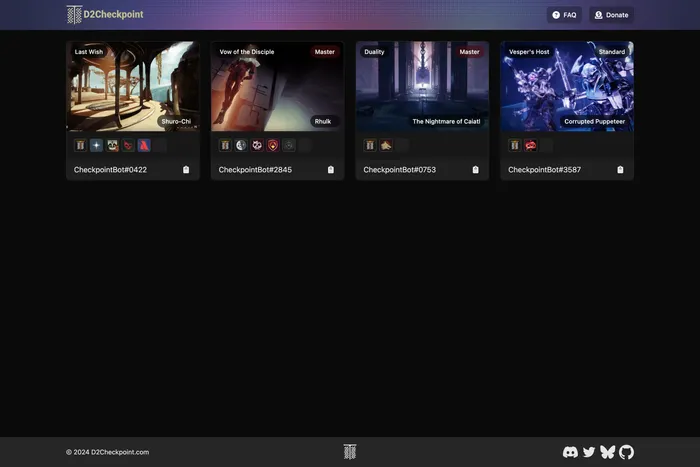The width and height of the screenshot is (700, 467).
Task: Click the pillar emblem icon on Last Wish card
Action: point(80,145)
